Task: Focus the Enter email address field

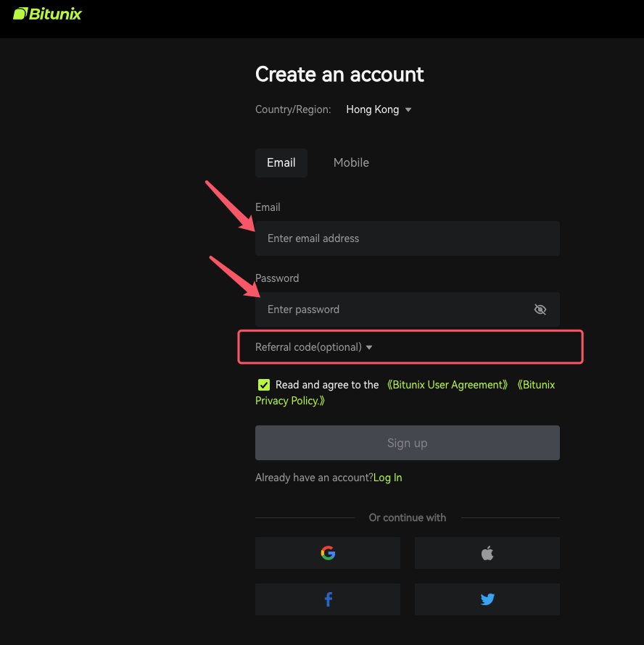Action: click(x=408, y=238)
